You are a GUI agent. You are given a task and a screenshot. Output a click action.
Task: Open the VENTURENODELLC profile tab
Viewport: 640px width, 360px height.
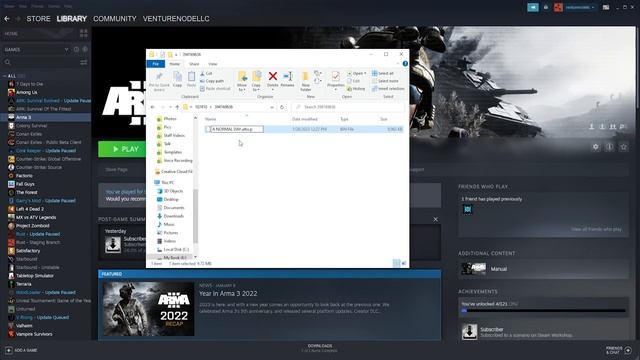pos(176,19)
